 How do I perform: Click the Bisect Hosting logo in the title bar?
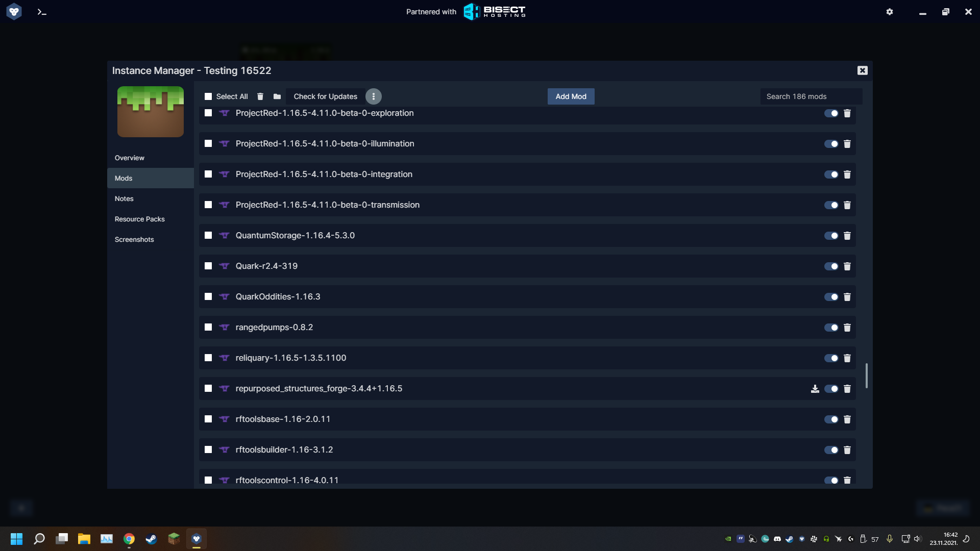[x=494, y=11]
